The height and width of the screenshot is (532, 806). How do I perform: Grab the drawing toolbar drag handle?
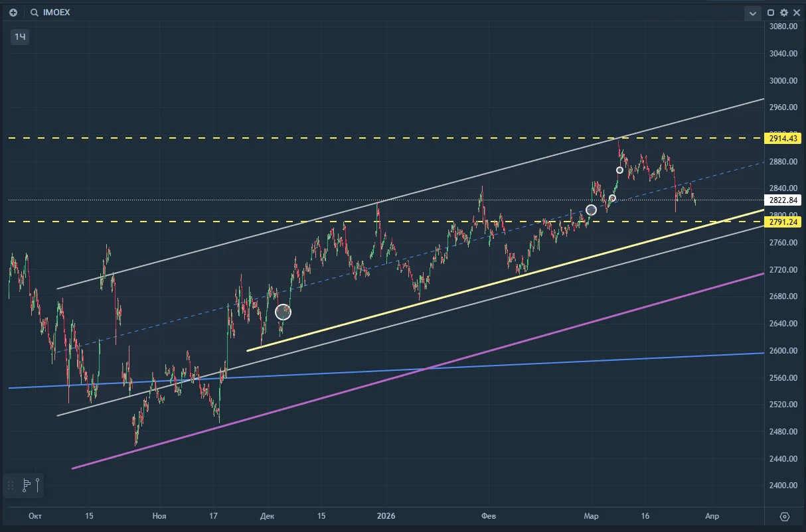(x=11, y=486)
